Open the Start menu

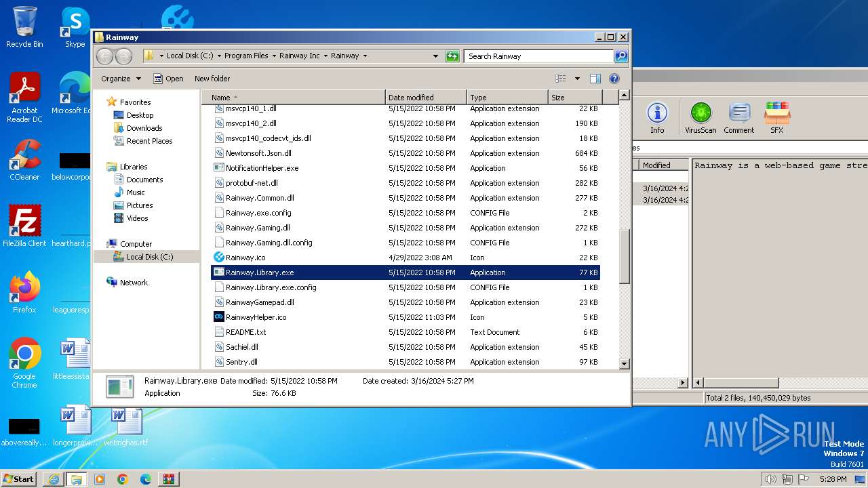tap(19, 479)
